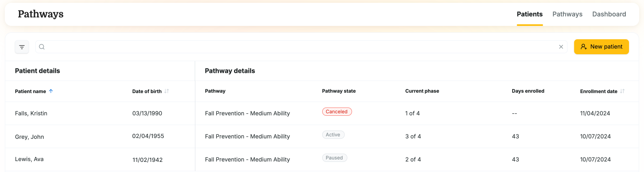Sort by Date of birth arrows

pos(167,91)
